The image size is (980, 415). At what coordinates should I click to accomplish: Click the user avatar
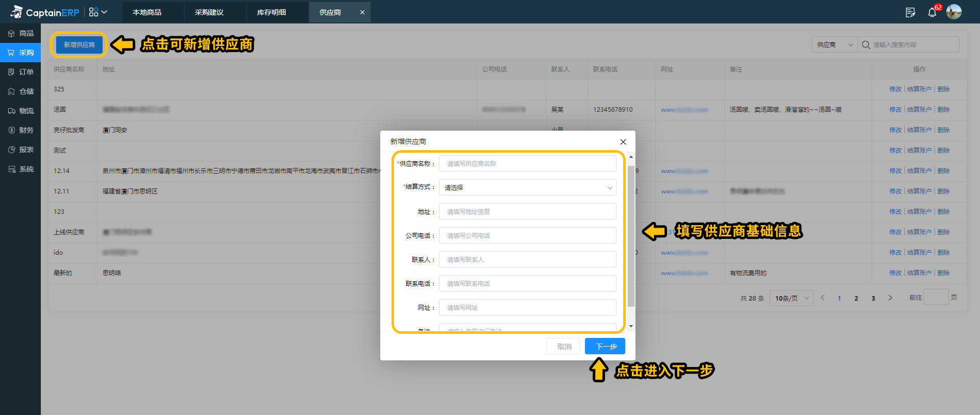pyautogui.click(x=953, y=12)
